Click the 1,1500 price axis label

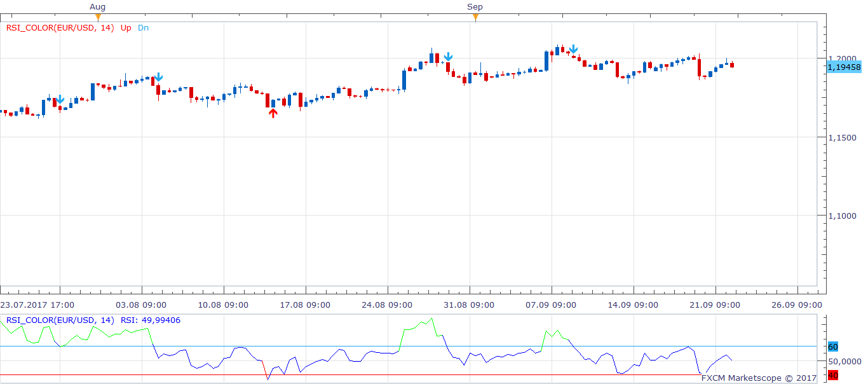841,137
